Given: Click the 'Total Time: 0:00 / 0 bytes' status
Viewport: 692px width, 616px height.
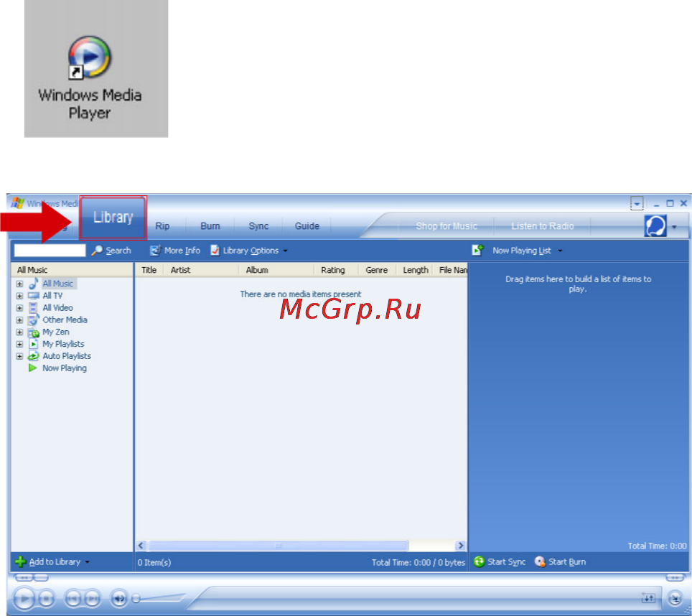Looking at the screenshot, I should (419, 562).
